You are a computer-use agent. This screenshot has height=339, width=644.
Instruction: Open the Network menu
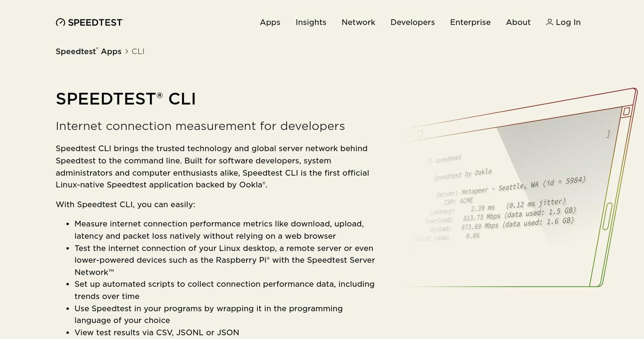(358, 22)
